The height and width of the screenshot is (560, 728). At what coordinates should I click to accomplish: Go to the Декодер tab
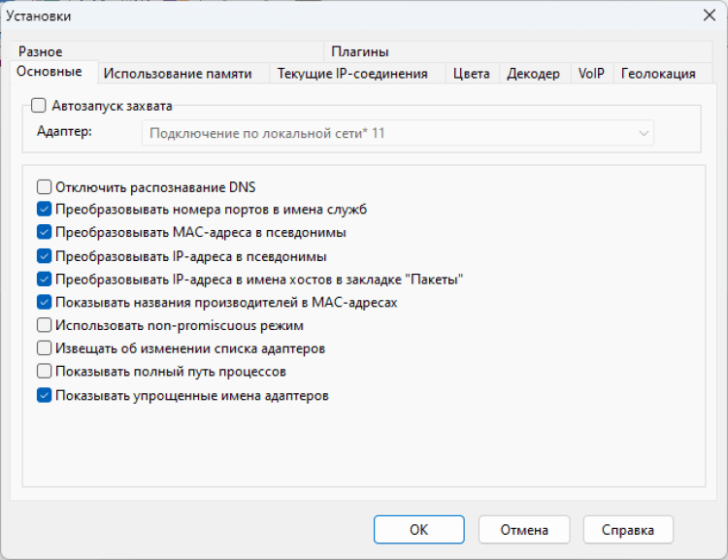[x=533, y=74]
